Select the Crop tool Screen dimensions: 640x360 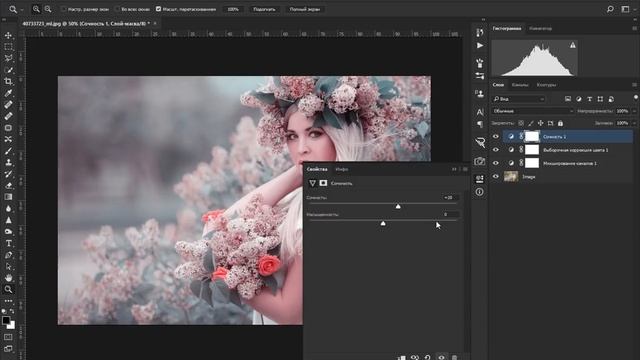[x=8, y=82]
